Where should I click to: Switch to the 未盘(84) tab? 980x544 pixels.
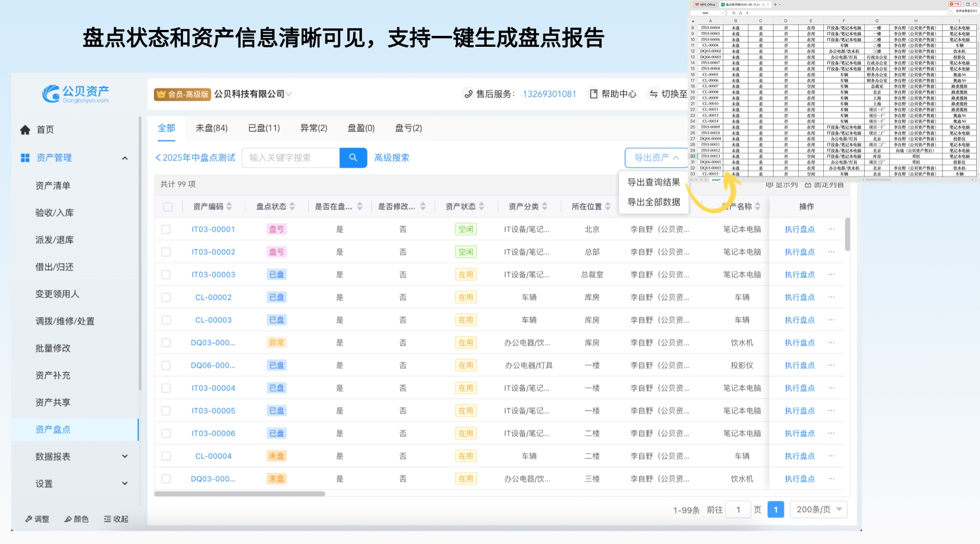pyautogui.click(x=211, y=128)
